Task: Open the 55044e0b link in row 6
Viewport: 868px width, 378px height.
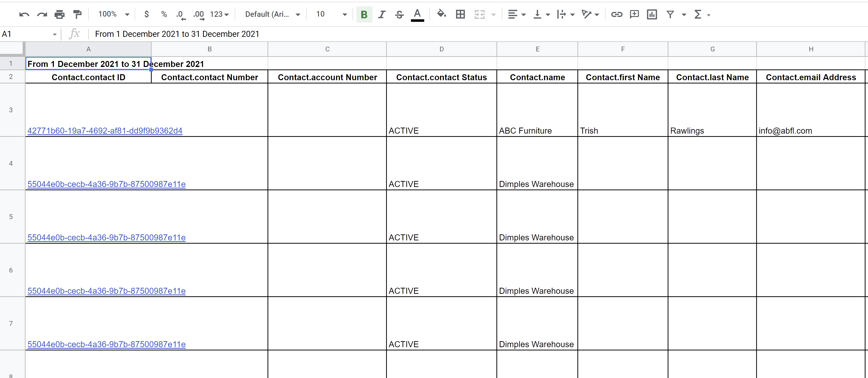Action: point(107,291)
